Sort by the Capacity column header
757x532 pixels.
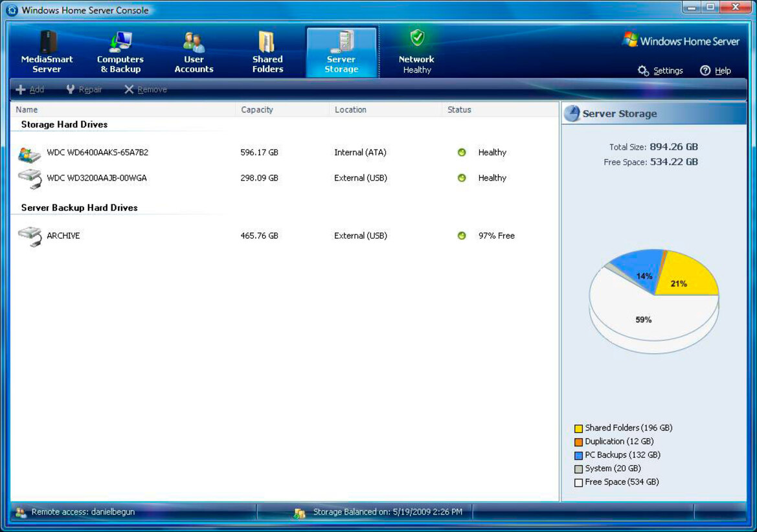tap(282, 109)
